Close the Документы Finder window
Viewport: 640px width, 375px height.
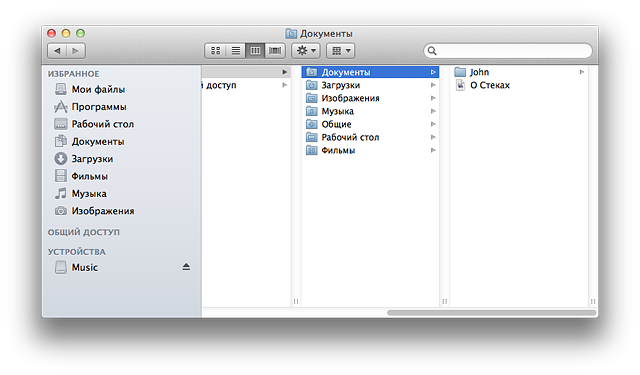[x=51, y=33]
